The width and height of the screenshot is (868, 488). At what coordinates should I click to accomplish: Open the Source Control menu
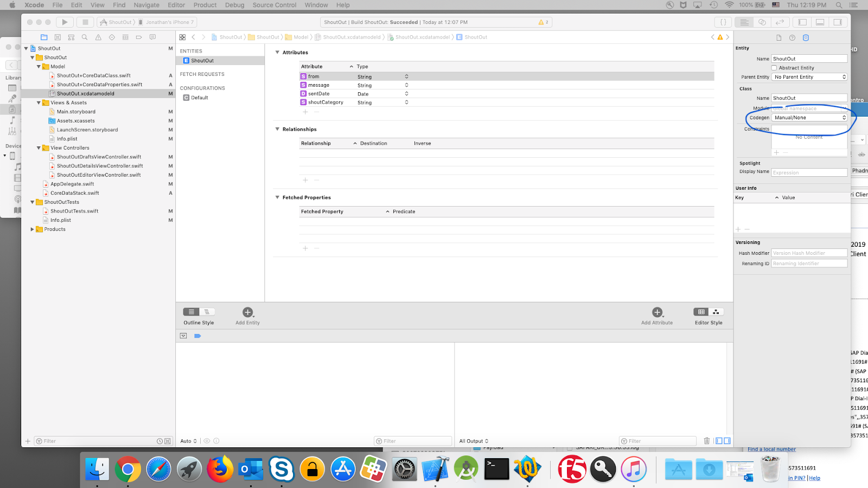pos(275,5)
